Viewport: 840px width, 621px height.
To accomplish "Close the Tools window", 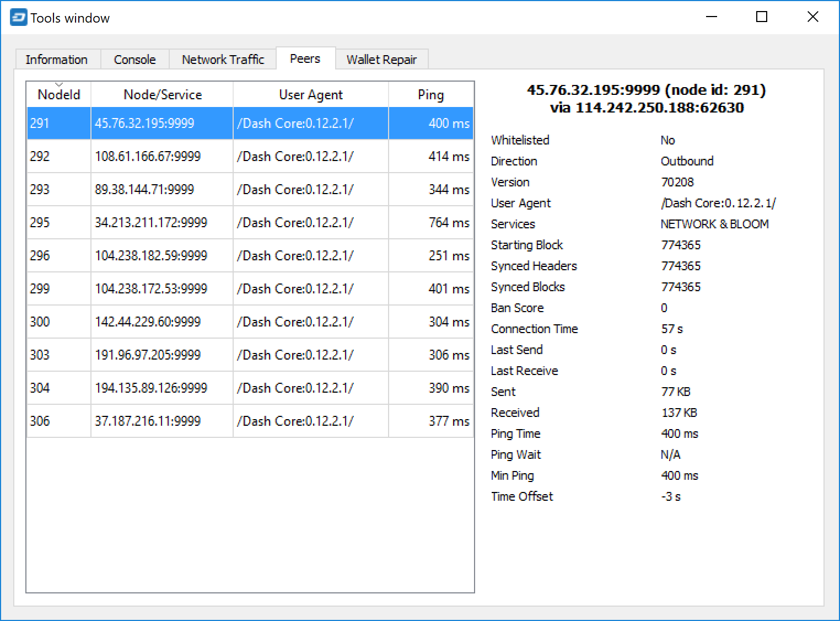I will (812, 17).
